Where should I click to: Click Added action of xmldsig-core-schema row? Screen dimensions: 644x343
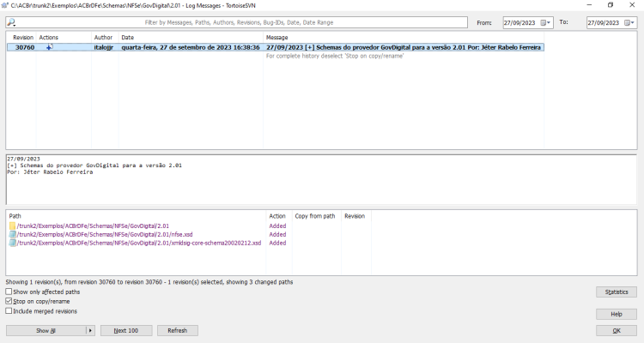click(x=277, y=244)
